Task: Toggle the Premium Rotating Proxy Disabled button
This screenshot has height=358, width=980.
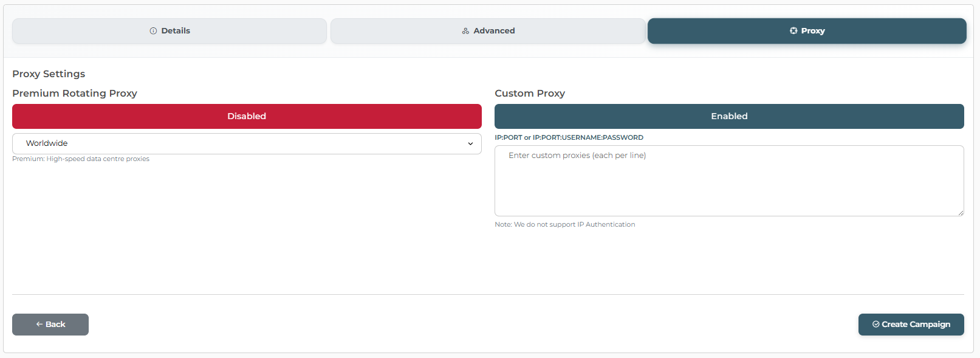Action: click(247, 116)
